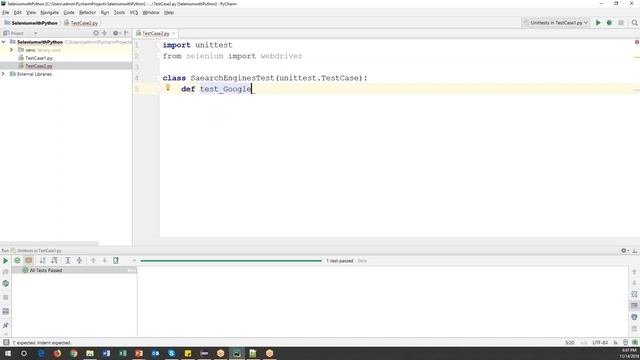Open Project panel settings gear

pos(116,33)
